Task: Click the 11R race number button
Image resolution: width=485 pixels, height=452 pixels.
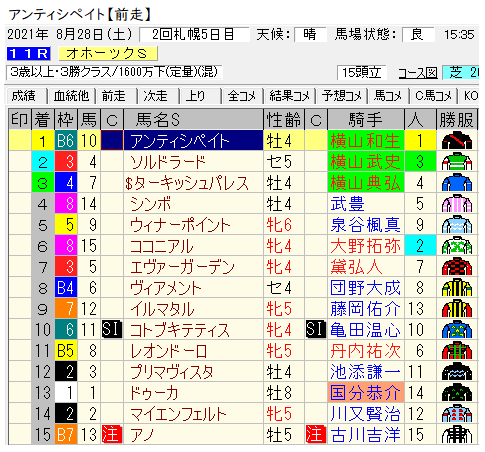Action: coord(29,54)
